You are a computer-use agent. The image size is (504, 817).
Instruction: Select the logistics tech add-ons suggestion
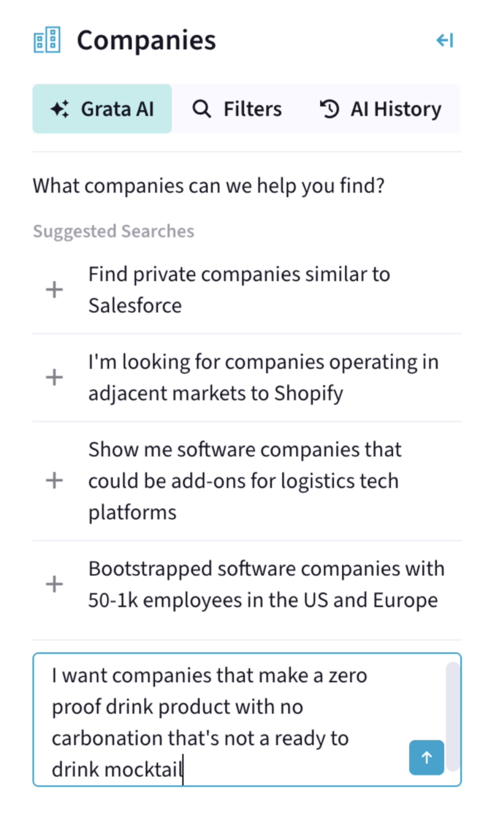pyautogui.click(x=245, y=481)
